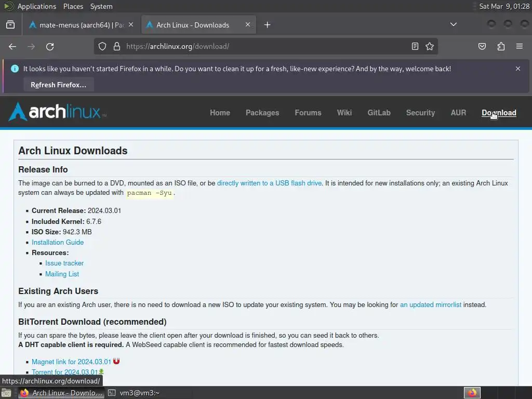Screen dimensions: 532x399
Task: Open the Places menu
Action: tap(73, 6)
